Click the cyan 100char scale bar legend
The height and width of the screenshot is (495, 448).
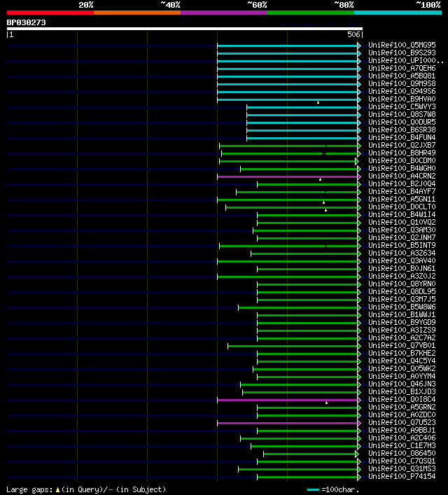(313, 490)
